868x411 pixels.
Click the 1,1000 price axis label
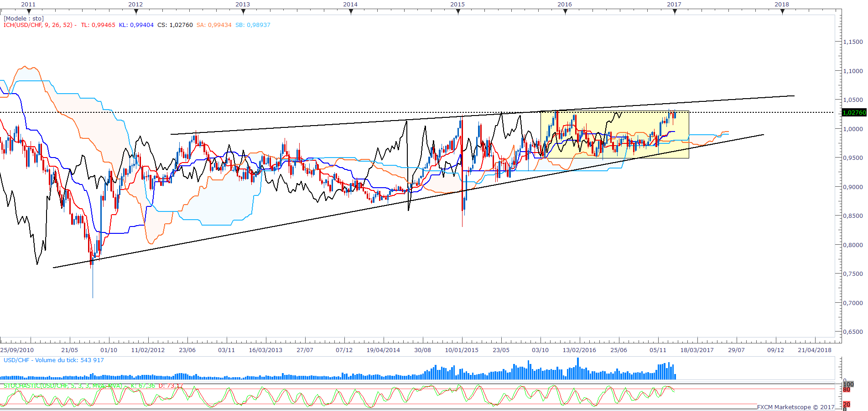pos(853,71)
